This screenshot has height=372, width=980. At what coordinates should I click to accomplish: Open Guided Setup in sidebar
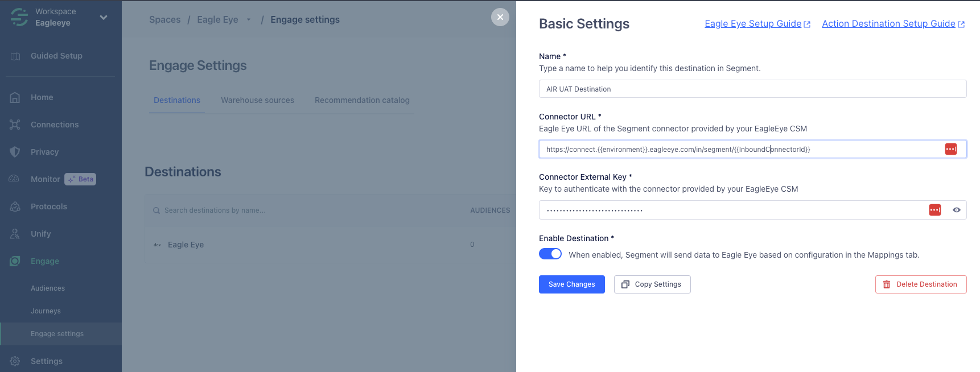tap(56, 56)
